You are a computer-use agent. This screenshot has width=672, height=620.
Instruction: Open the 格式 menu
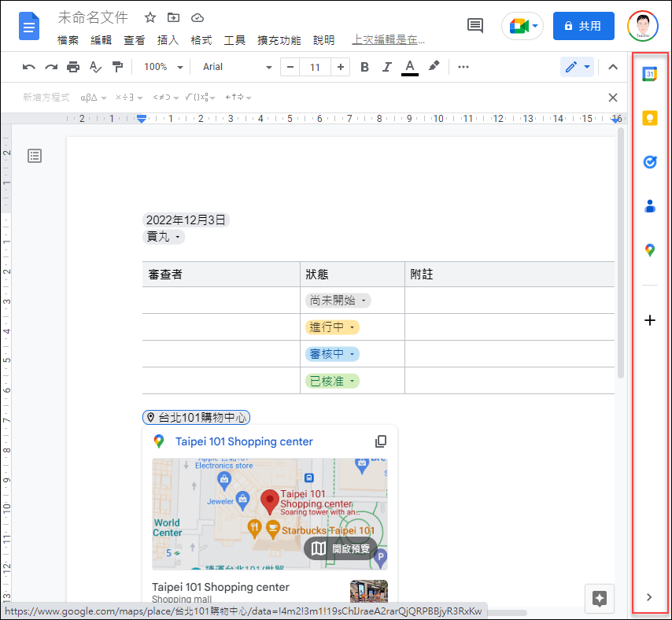coord(201,40)
